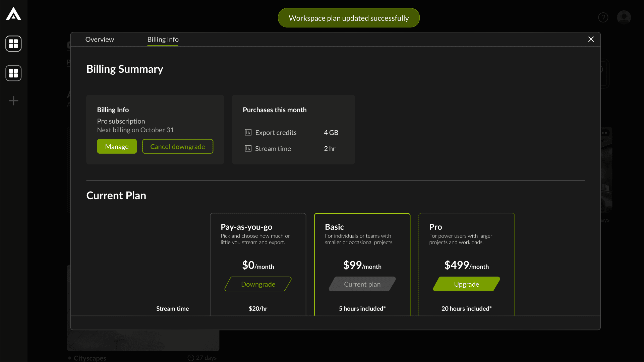Viewport: 644px width, 362px height.
Task: Click the Stream time chart icon
Action: click(248, 149)
